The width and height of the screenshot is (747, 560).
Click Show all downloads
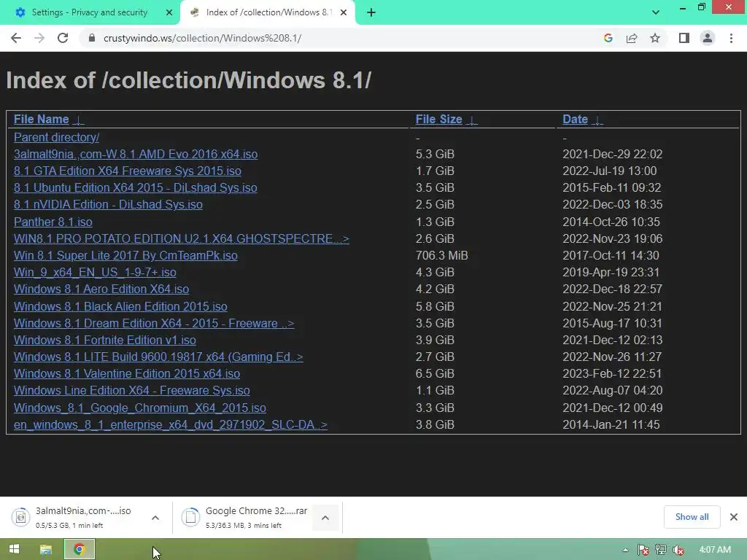[692, 517]
